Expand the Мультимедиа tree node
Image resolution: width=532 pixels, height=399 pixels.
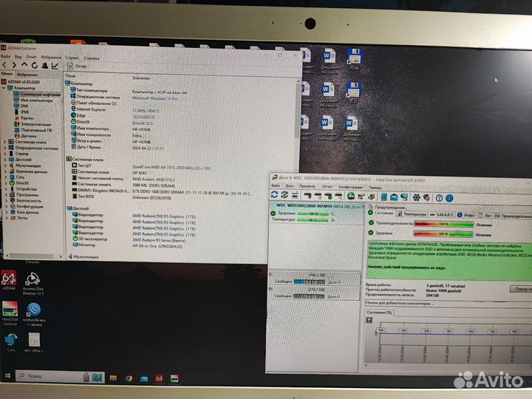5,166
